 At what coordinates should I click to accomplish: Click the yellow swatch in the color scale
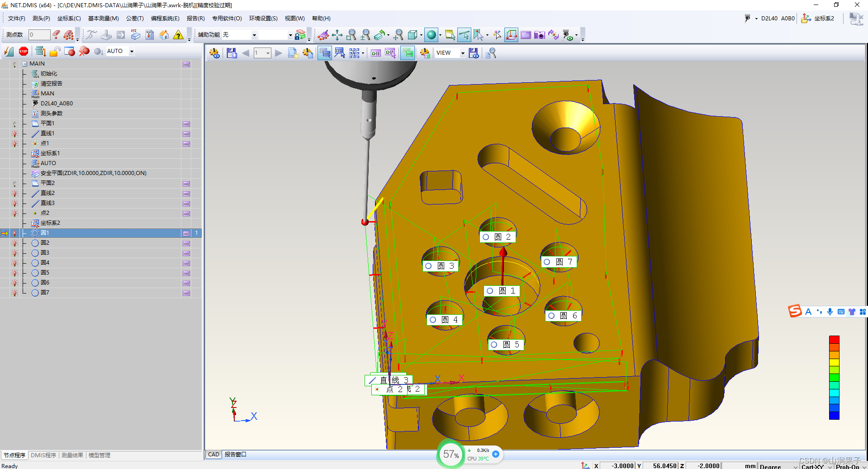pyautogui.click(x=834, y=362)
